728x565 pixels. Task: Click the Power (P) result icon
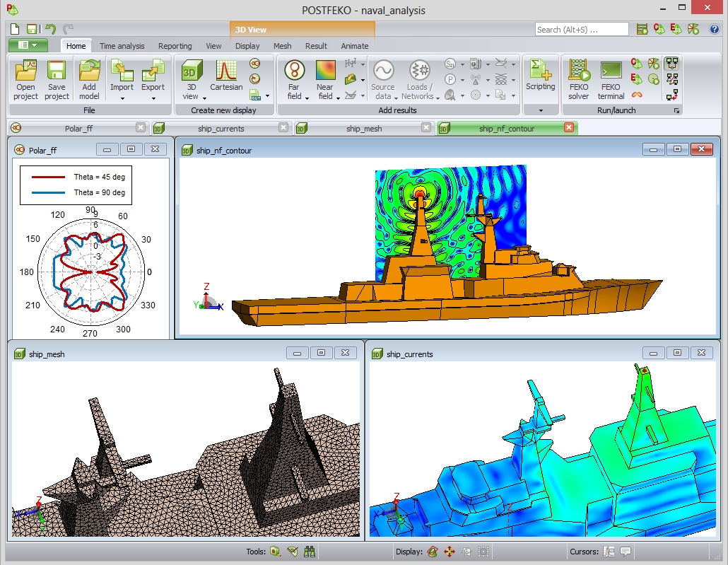[x=450, y=79]
